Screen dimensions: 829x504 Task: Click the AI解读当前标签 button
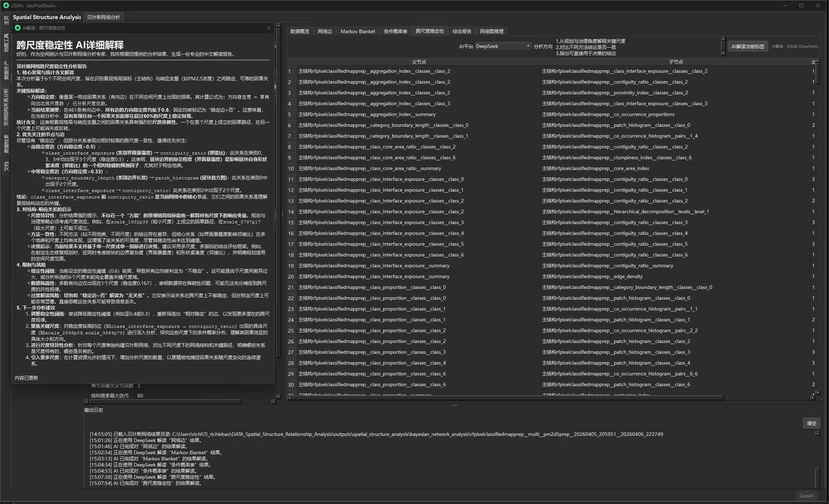[x=748, y=46]
